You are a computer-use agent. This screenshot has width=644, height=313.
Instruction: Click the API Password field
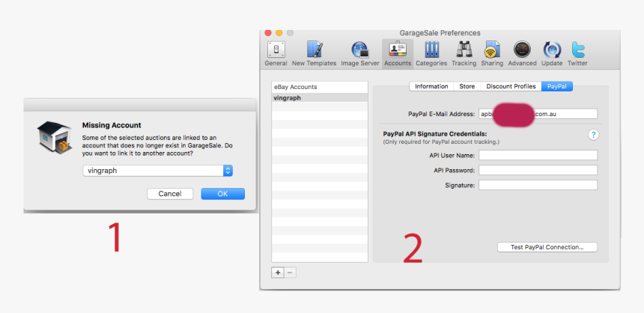pyautogui.click(x=538, y=170)
